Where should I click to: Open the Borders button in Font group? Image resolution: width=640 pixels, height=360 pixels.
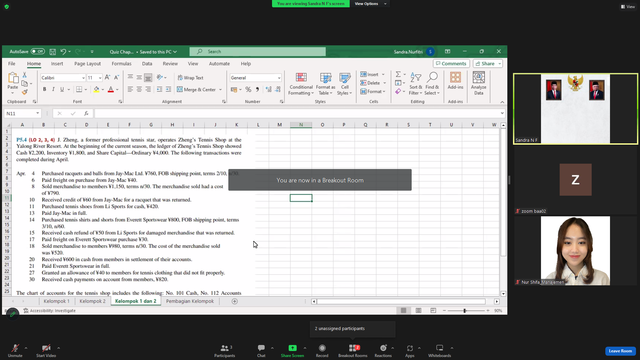(x=79, y=89)
